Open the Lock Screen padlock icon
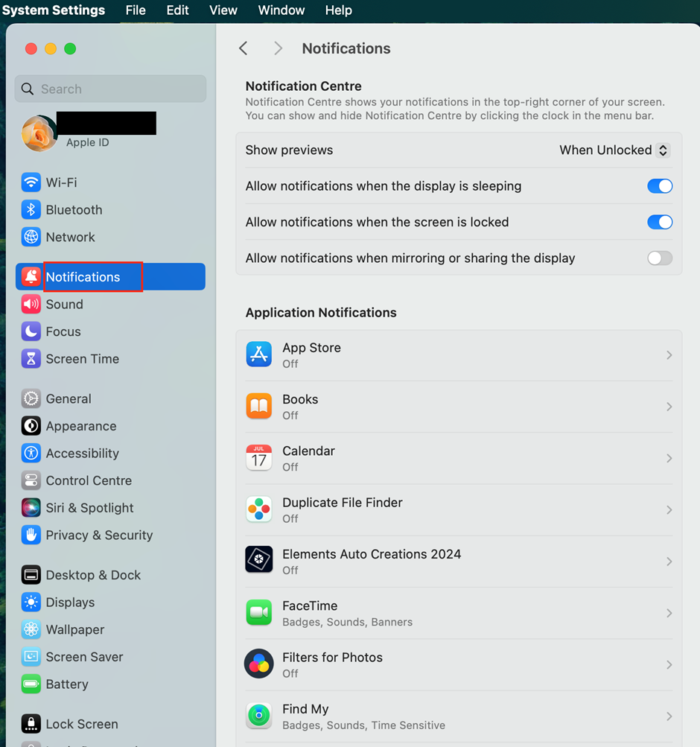Viewport: 700px width, 747px height. [x=31, y=724]
